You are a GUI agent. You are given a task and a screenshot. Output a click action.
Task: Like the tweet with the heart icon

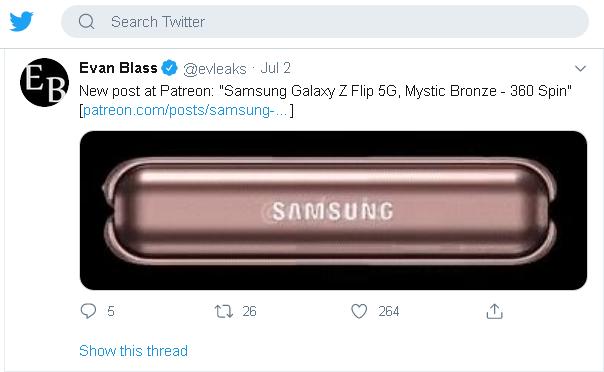coord(359,311)
